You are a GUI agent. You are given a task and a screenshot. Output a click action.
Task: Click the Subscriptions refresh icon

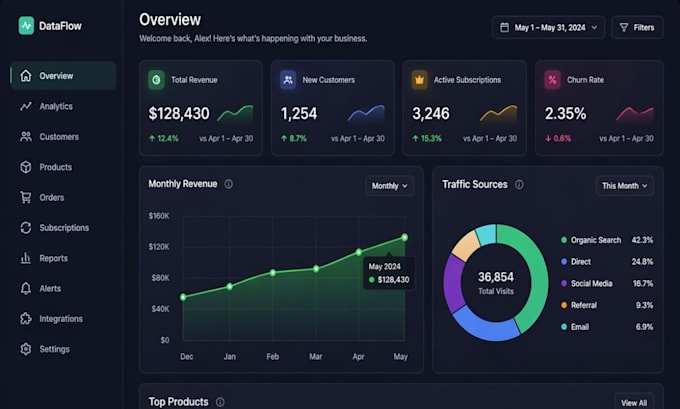pyautogui.click(x=26, y=228)
